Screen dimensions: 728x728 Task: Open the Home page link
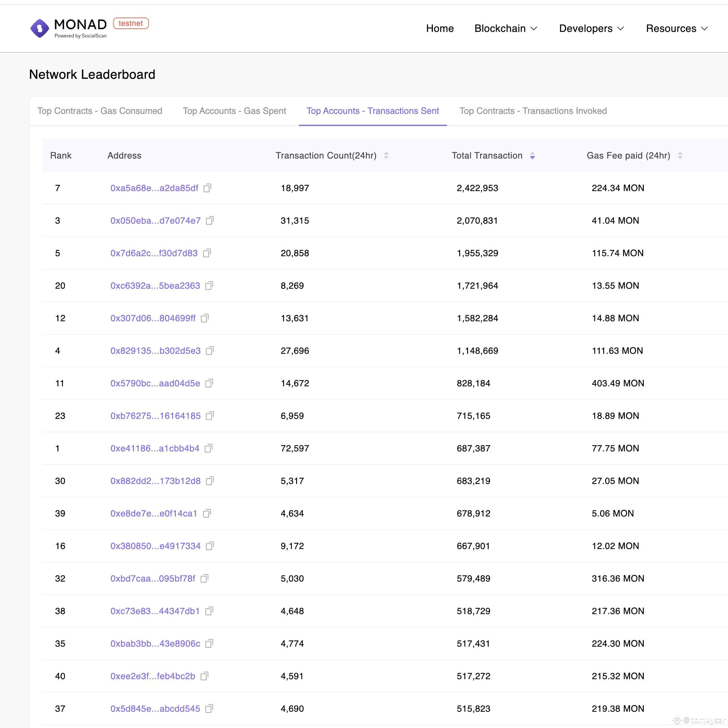[x=440, y=29]
